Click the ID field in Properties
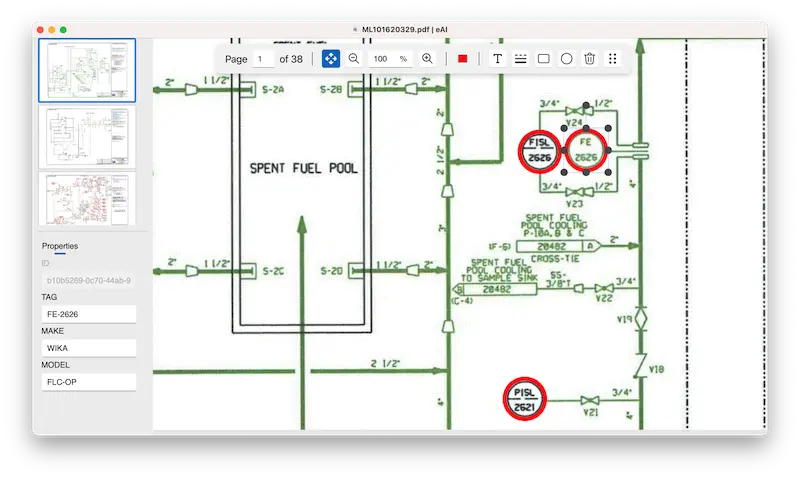 [x=88, y=280]
